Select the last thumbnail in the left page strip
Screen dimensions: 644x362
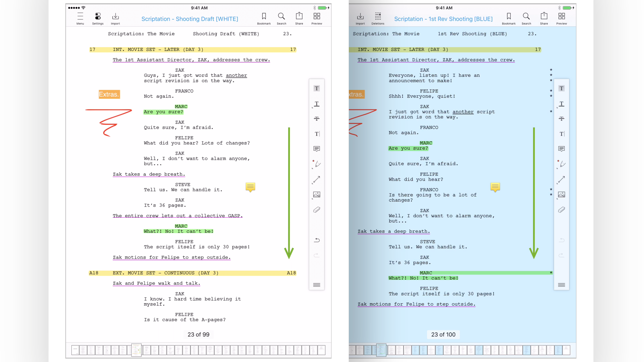point(321,350)
